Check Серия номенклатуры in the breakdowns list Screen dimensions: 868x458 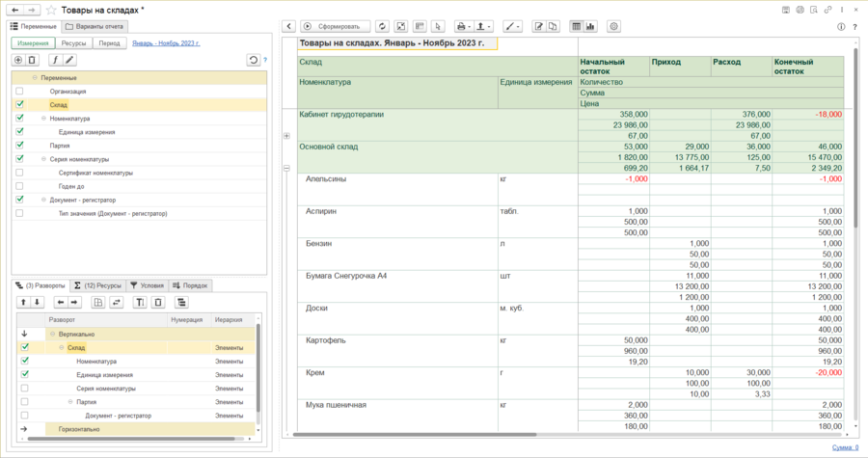25,389
